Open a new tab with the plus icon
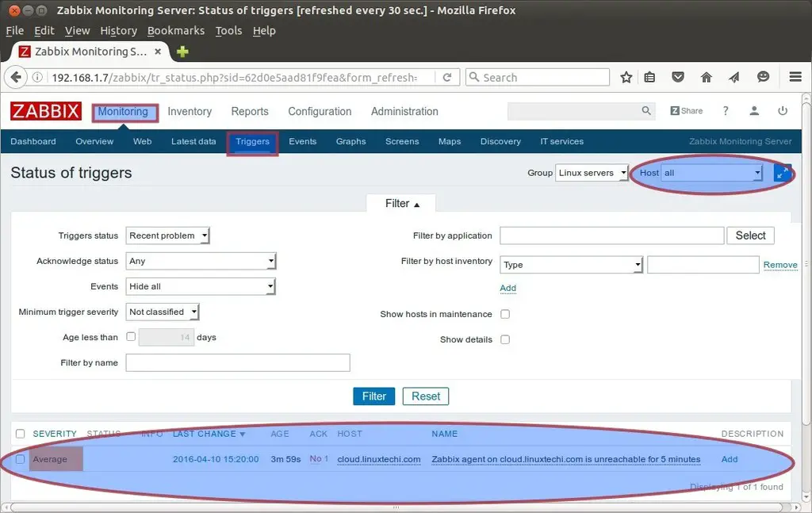Viewport: 812px width, 513px height. (182, 52)
